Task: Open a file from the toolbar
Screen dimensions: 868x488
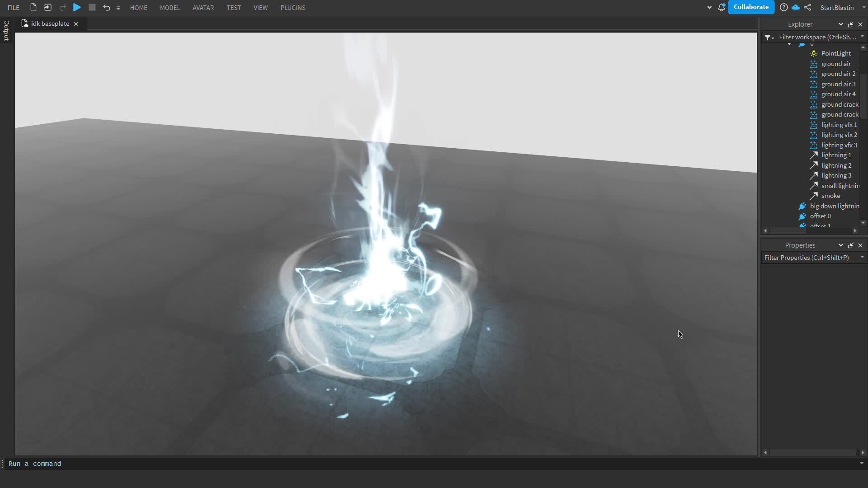Action: point(47,7)
